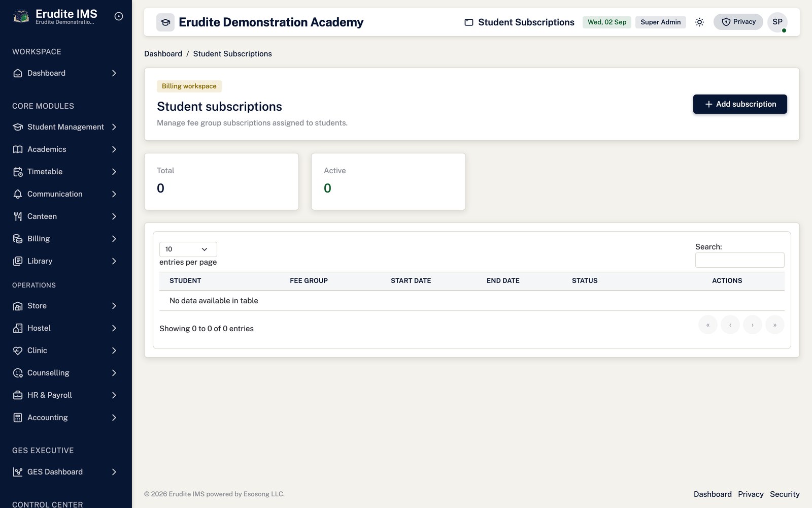Click the Counselling chat icon
812x508 pixels.
pos(18,373)
